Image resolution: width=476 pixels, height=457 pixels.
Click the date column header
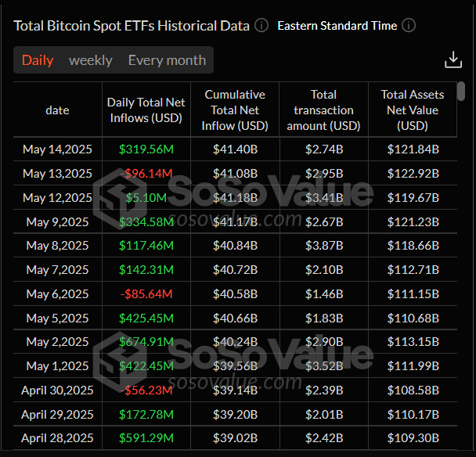tap(57, 110)
